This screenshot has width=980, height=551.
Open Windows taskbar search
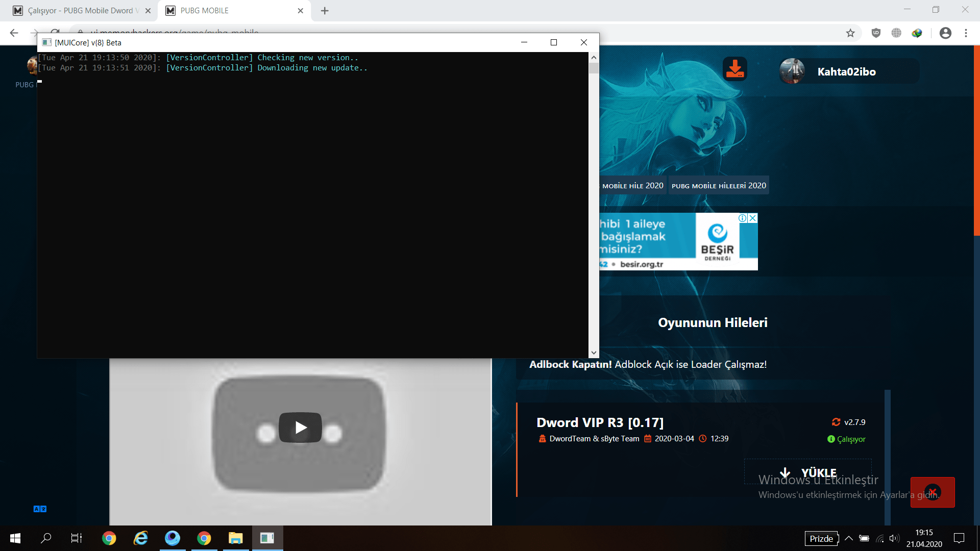(x=46, y=538)
